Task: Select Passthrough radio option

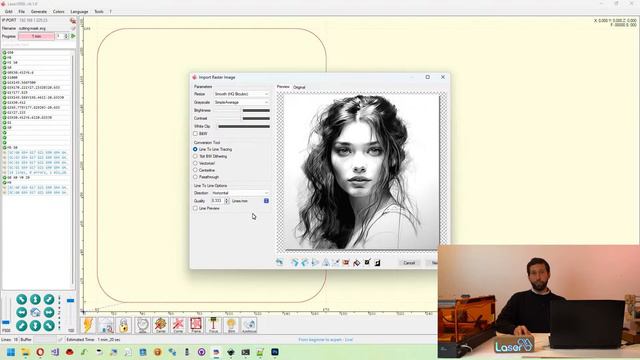Action: [x=196, y=177]
